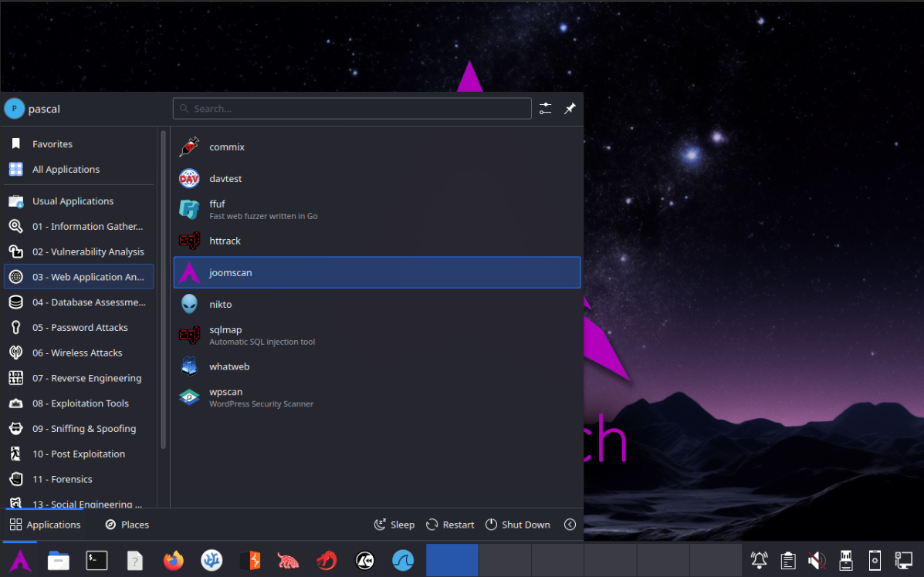Screen dimensions: 924x577
Task: Open the red armadillo app in taskbar
Action: pos(288,561)
